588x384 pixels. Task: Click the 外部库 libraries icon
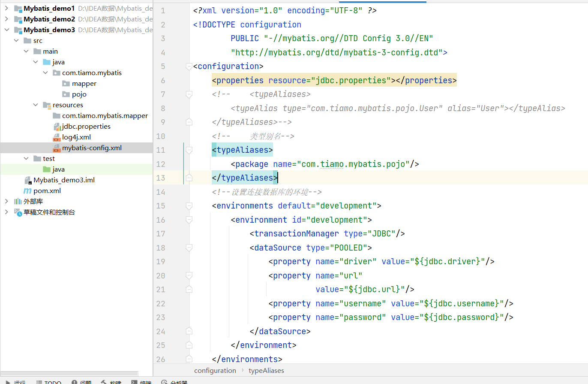tap(18, 202)
